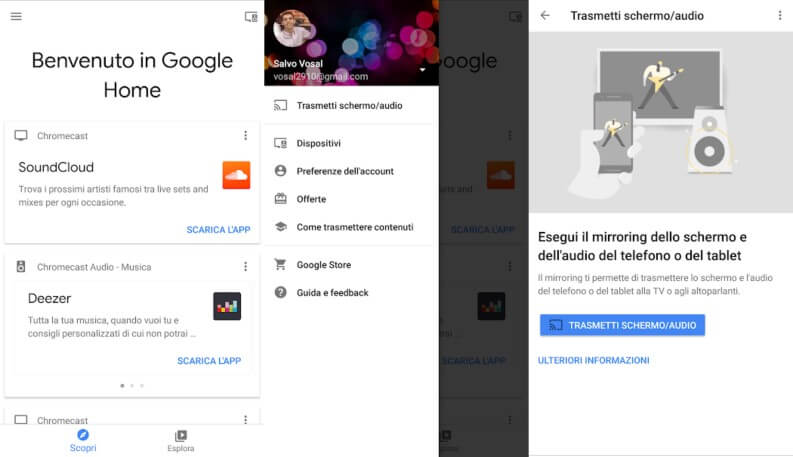This screenshot has width=793, height=457.
Task: Tap Scarica l'app link for SoundCloud
Action: (218, 230)
